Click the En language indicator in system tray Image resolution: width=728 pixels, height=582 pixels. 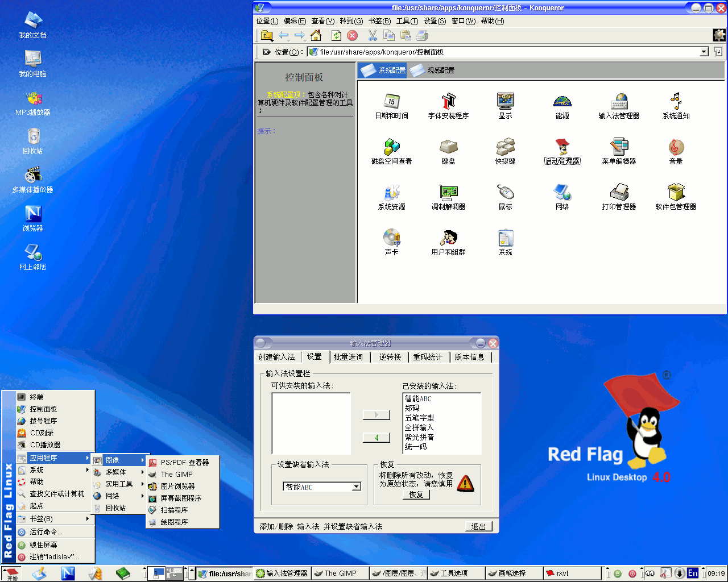pos(692,573)
